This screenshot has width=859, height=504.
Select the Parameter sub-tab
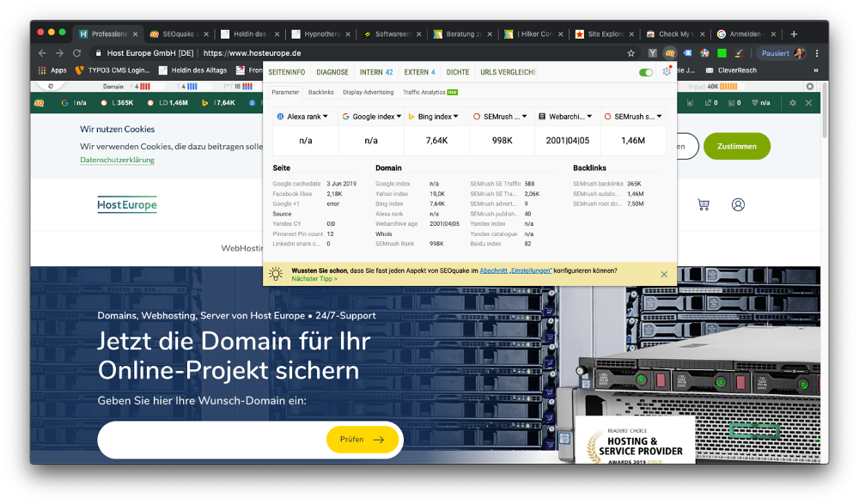click(x=285, y=92)
